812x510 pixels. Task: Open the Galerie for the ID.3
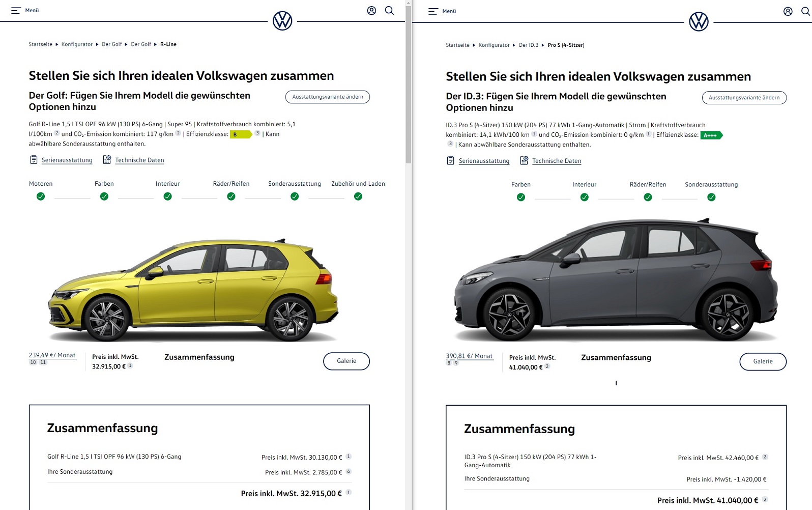tap(763, 361)
